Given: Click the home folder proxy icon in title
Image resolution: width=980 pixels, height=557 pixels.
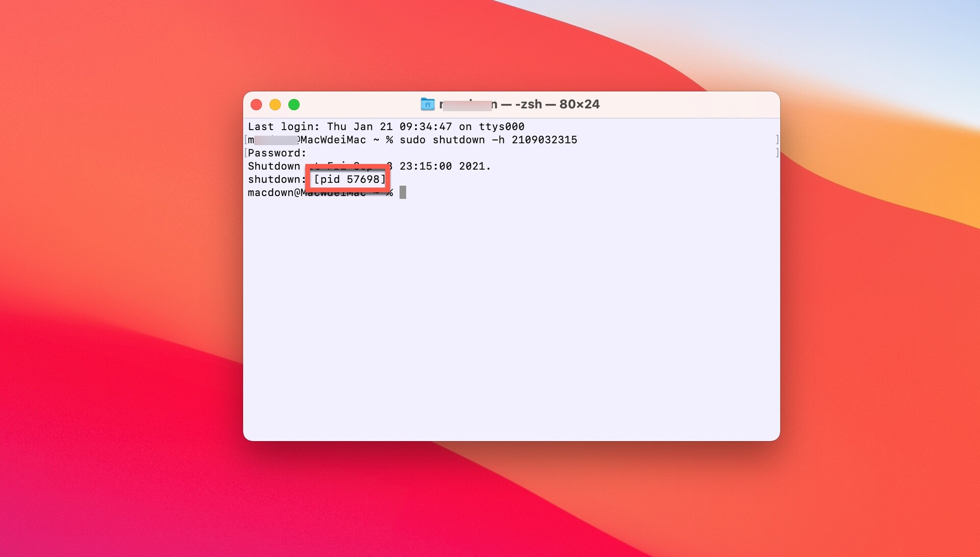Looking at the screenshot, I should tap(427, 104).
